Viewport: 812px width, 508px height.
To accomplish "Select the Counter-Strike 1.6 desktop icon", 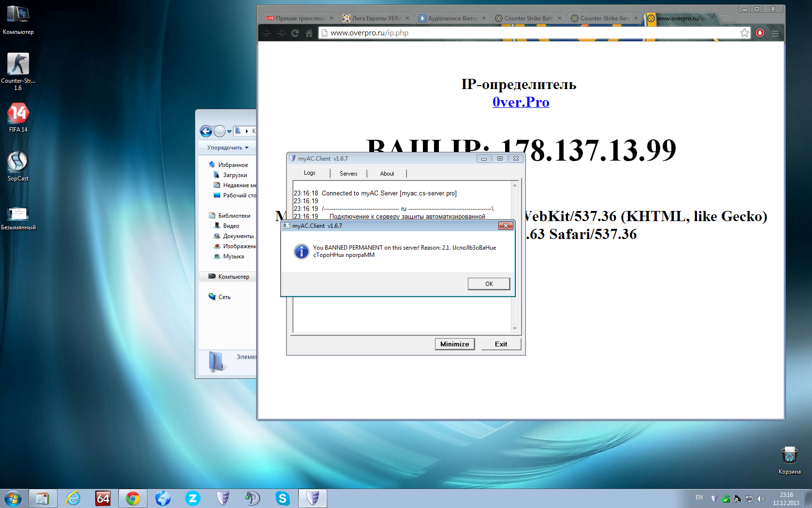I will pos(18,72).
